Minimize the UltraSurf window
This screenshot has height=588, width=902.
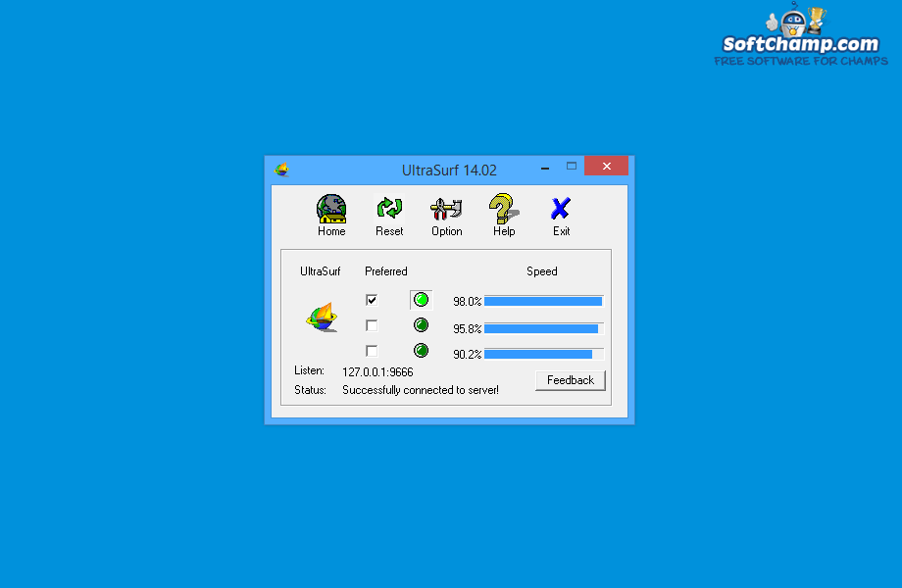point(545,168)
